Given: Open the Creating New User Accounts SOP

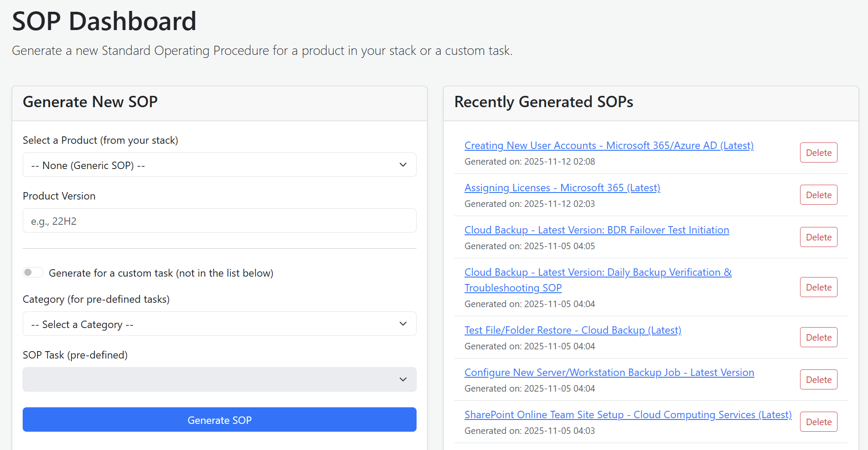Looking at the screenshot, I should [608, 145].
